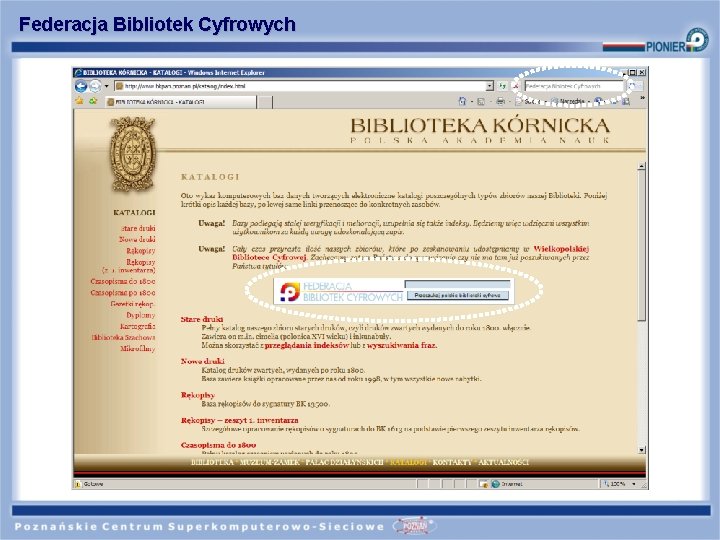Select KONTAKTY in the bottom navigation
The image size is (720, 540).
pyautogui.click(x=452, y=462)
